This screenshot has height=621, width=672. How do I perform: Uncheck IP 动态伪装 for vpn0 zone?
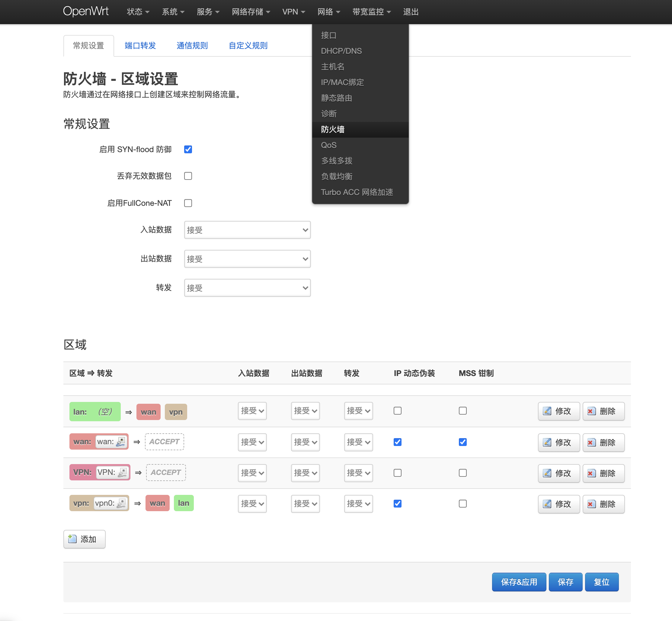pyautogui.click(x=397, y=503)
